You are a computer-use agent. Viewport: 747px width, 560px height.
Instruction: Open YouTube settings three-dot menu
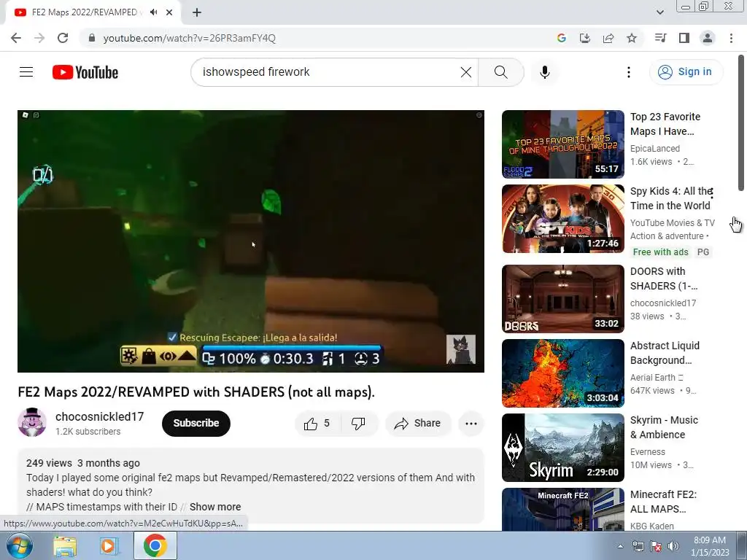click(x=628, y=72)
